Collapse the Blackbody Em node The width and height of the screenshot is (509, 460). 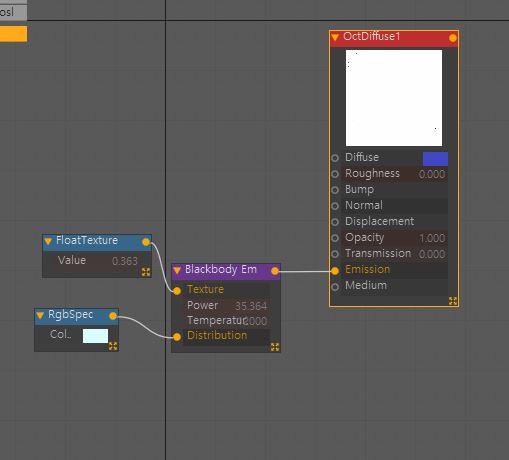click(x=177, y=270)
